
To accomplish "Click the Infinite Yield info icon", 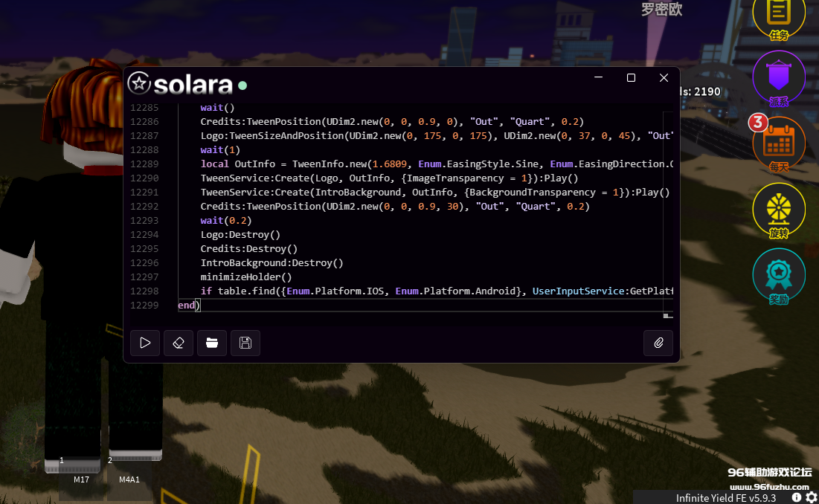I will pos(797,497).
